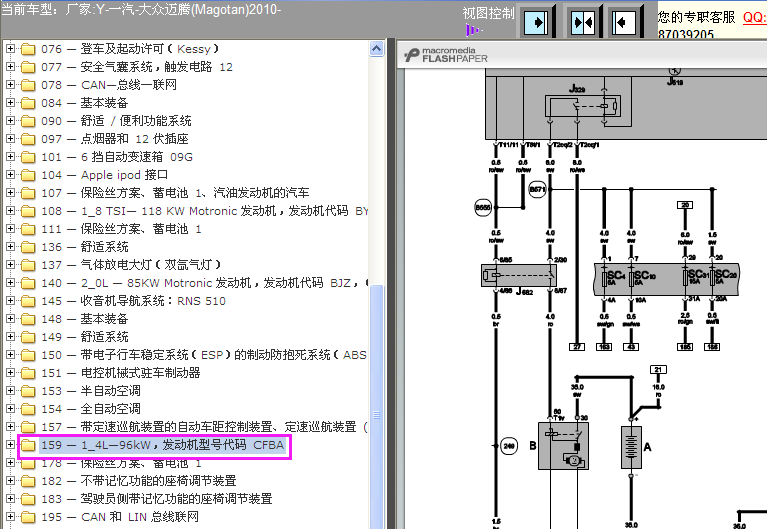Click the middle view control button with inward arrows
767x529 pixels.
pyautogui.click(x=582, y=20)
